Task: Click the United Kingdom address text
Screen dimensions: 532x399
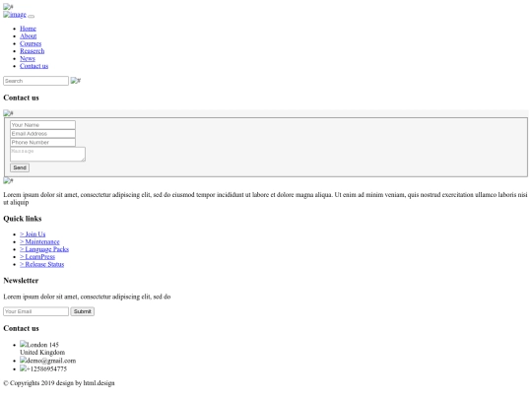Action: click(42, 352)
